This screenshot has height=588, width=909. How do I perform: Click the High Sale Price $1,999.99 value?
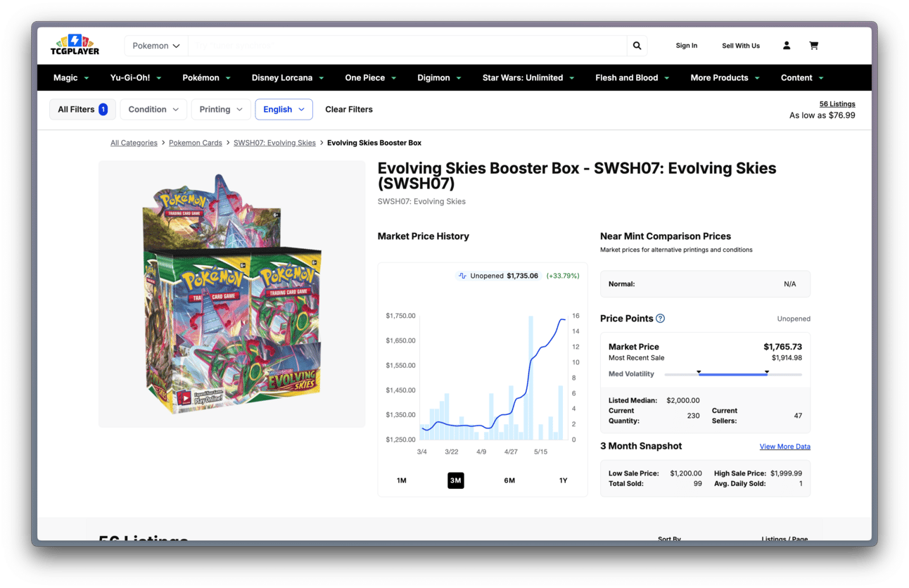(x=786, y=473)
